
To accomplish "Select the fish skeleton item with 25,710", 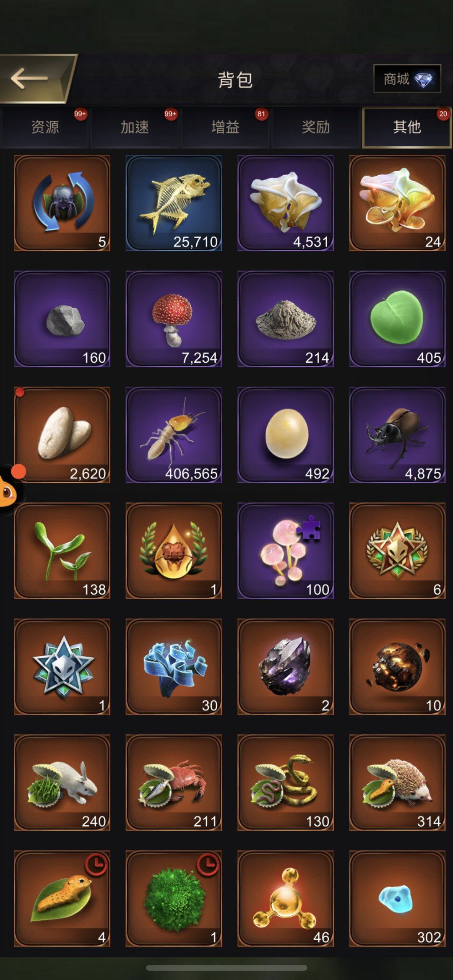I will coord(174,203).
